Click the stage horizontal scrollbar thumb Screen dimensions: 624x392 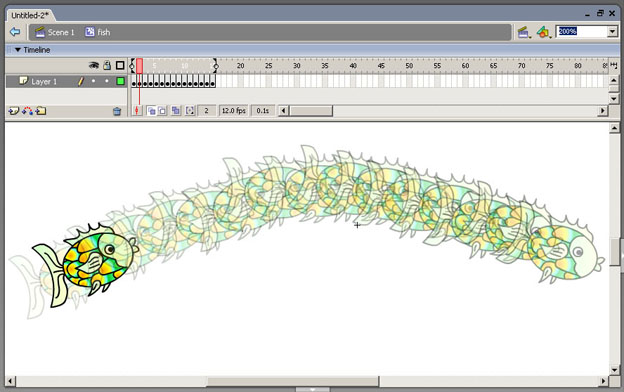(292, 381)
